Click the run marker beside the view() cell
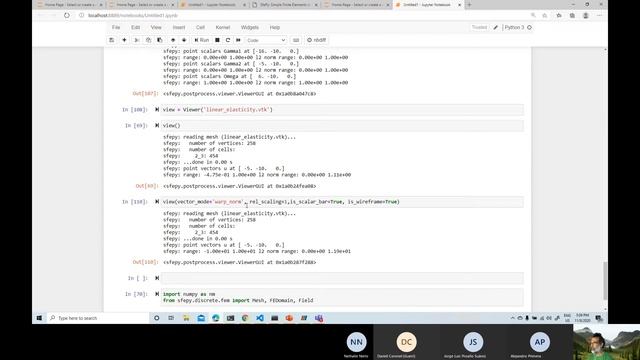Viewport: 640px width, 360px height. coord(157,125)
